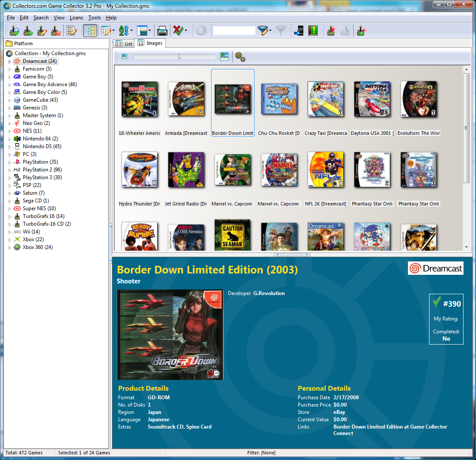Select the Jet Grind Radio cover thumbnail

point(186,170)
